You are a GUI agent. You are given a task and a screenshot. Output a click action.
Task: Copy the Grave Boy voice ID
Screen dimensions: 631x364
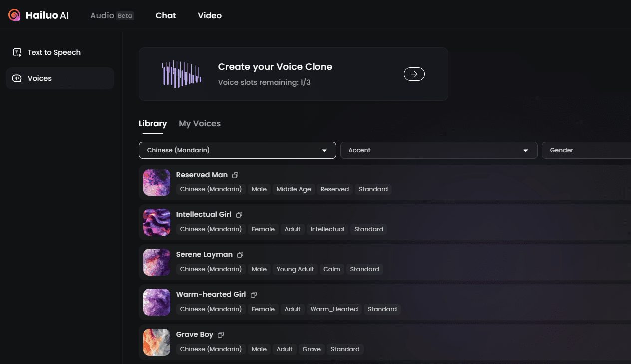[221, 335]
